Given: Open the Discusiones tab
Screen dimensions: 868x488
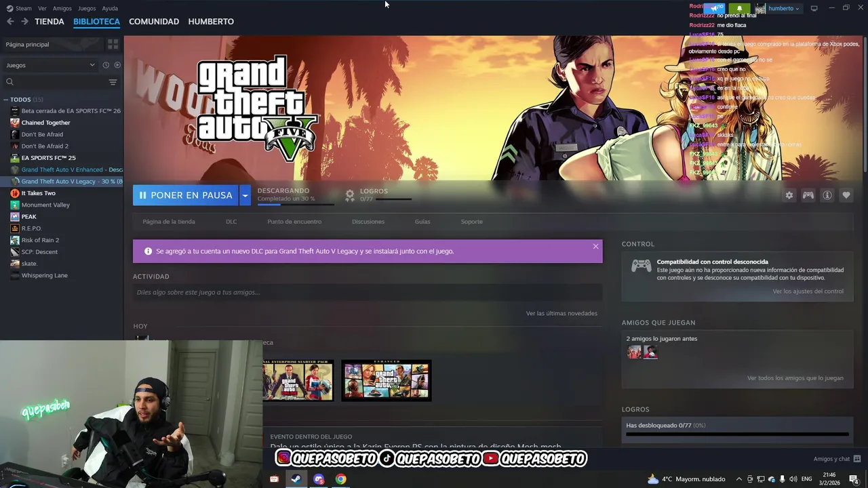Looking at the screenshot, I should click(368, 222).
